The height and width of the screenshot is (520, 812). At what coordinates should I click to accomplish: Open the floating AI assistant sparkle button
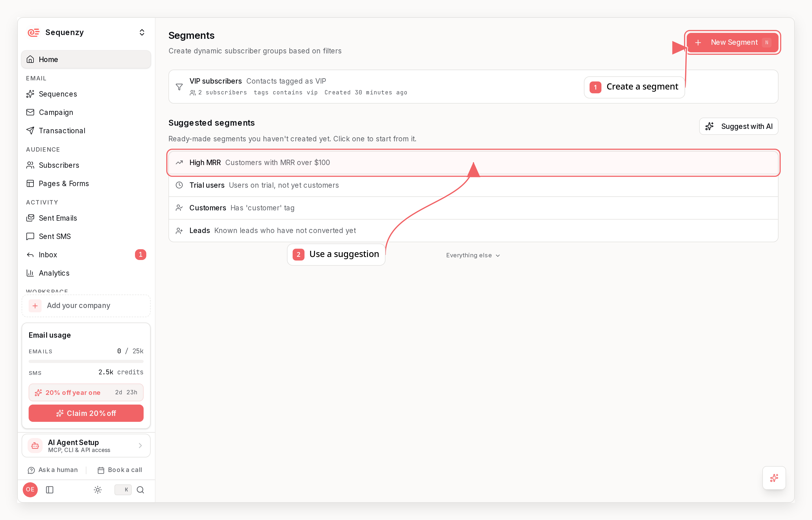click(x=774, y=478)
